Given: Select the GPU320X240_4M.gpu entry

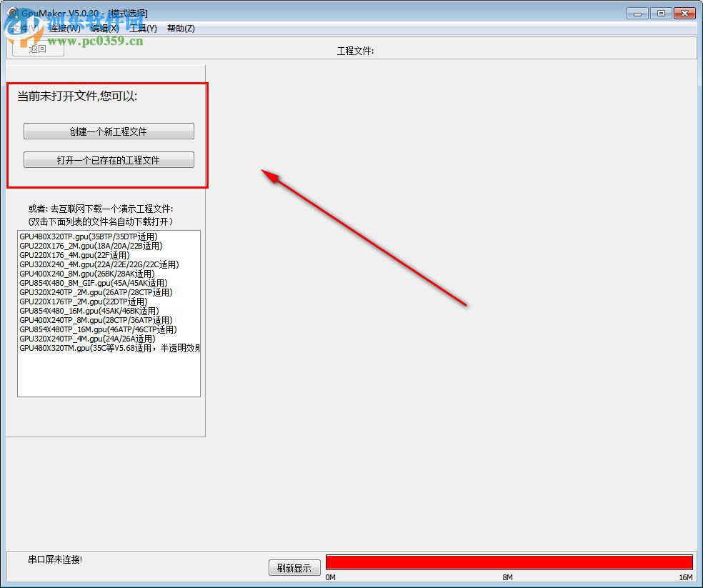Looking at the screenshot, I should 96,264.
